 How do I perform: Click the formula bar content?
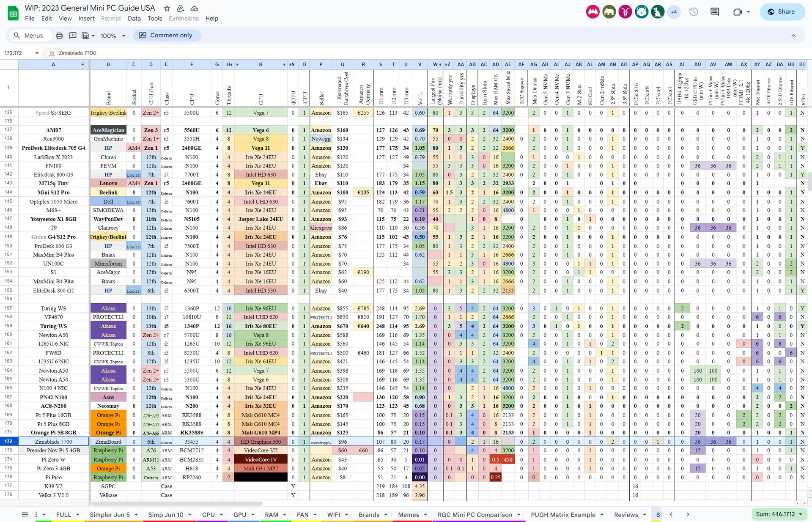coord(77,53)
